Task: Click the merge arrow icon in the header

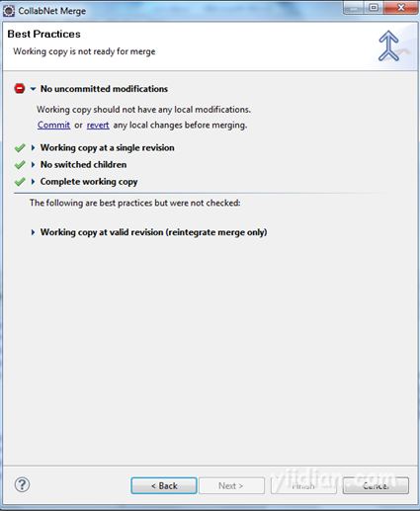Action: (x=388, y=45)
